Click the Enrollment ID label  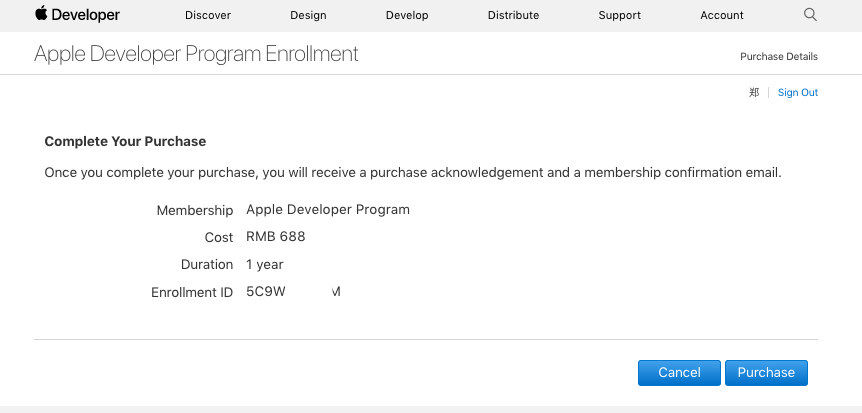(192, 293)
